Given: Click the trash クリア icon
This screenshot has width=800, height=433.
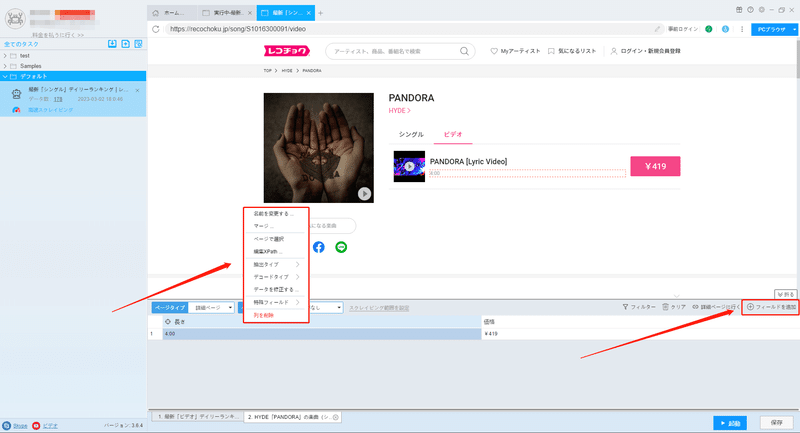Looking at the screenshot, I should (665, 307).
